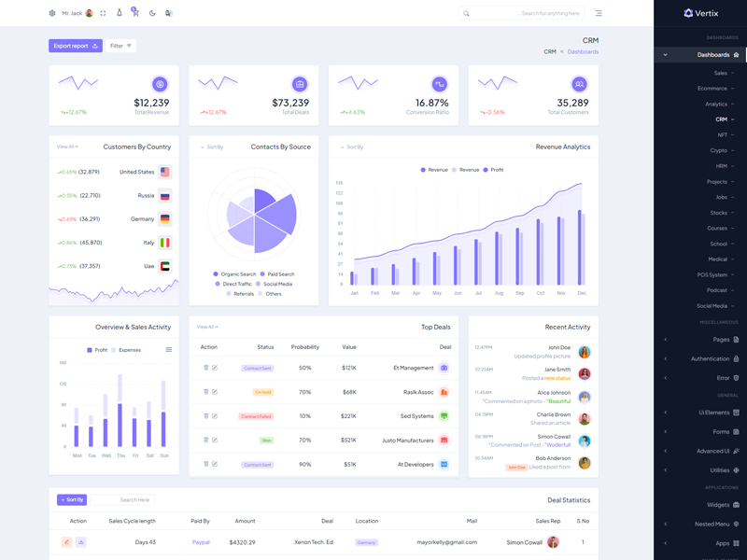
Task: Click the Paypal link in Deal Statistics
Action: tap(201, 542)
